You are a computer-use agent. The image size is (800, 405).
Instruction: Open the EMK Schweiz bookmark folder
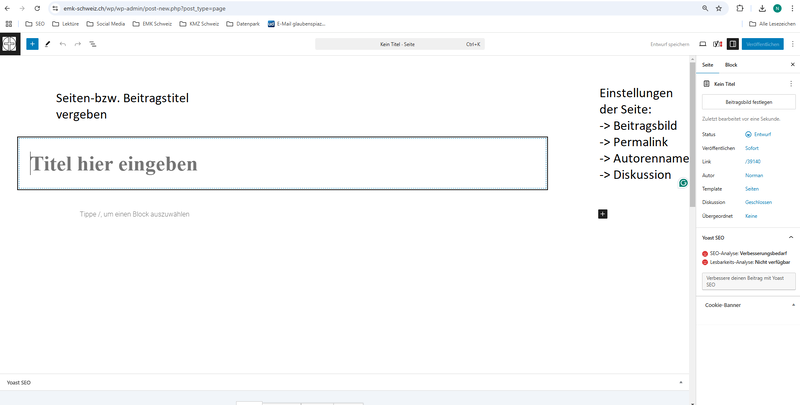click(152, 23)
